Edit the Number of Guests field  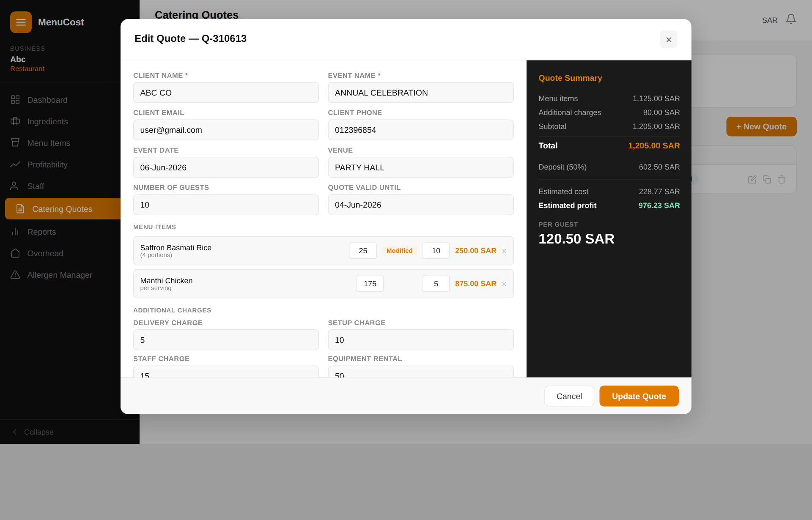point(226,205)
